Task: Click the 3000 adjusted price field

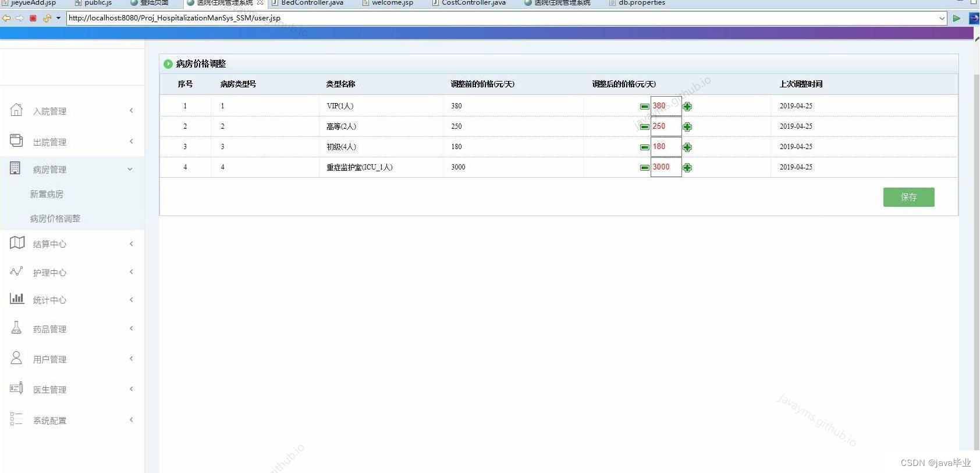Action: 666,167
